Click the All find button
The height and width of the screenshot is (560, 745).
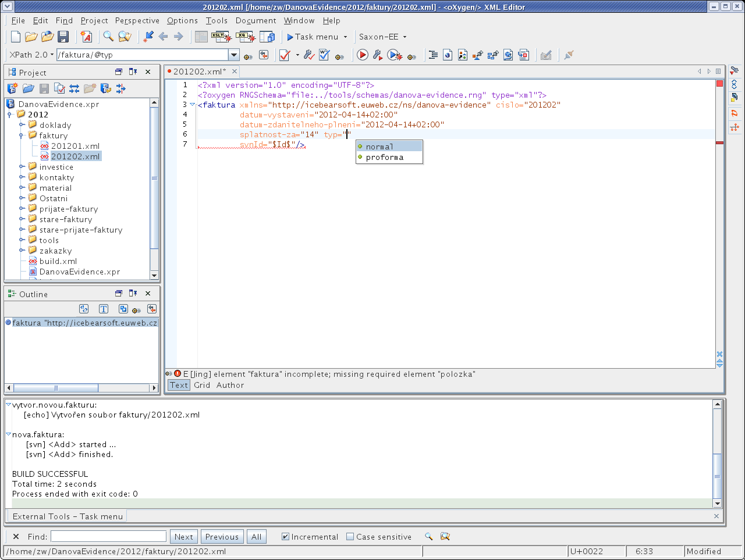(257, 537)
